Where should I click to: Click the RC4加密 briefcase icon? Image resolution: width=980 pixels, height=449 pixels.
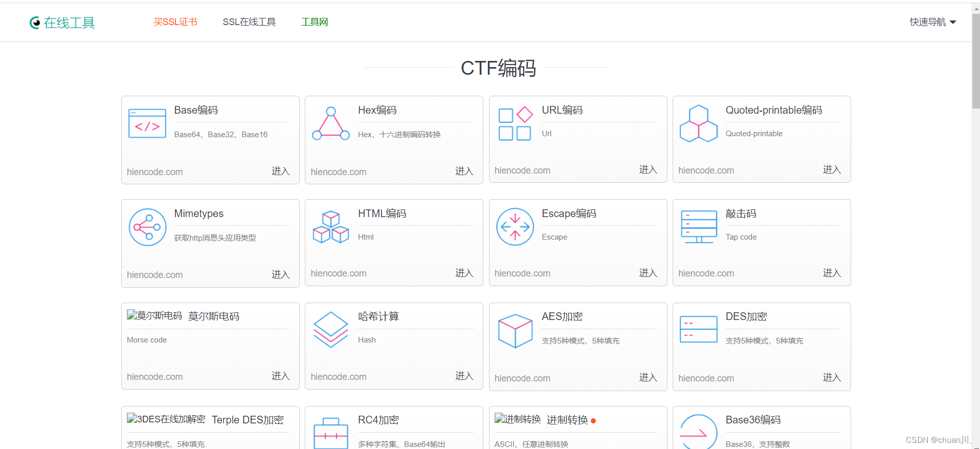(331, 433)
